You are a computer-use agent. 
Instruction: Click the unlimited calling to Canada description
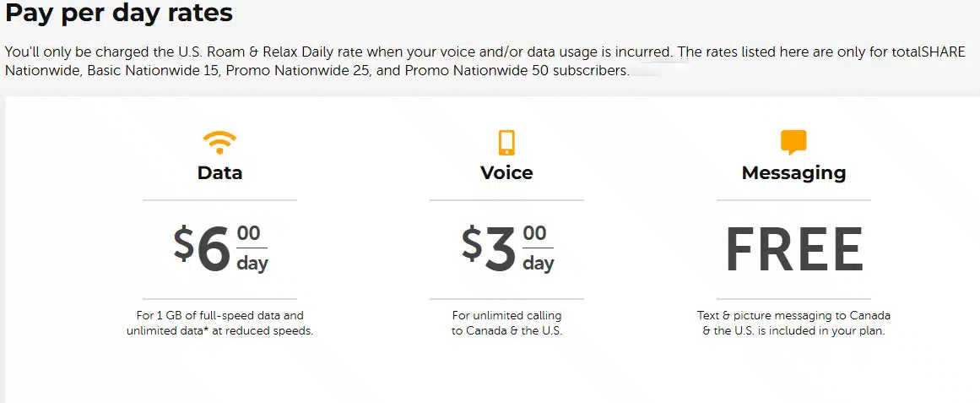point(506,324)
